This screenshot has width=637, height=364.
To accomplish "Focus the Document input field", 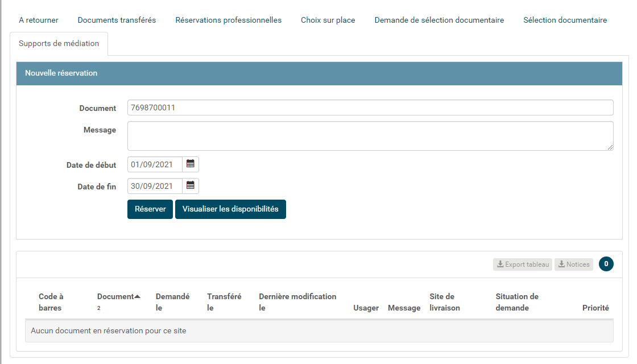I will [x=370, y=107].
